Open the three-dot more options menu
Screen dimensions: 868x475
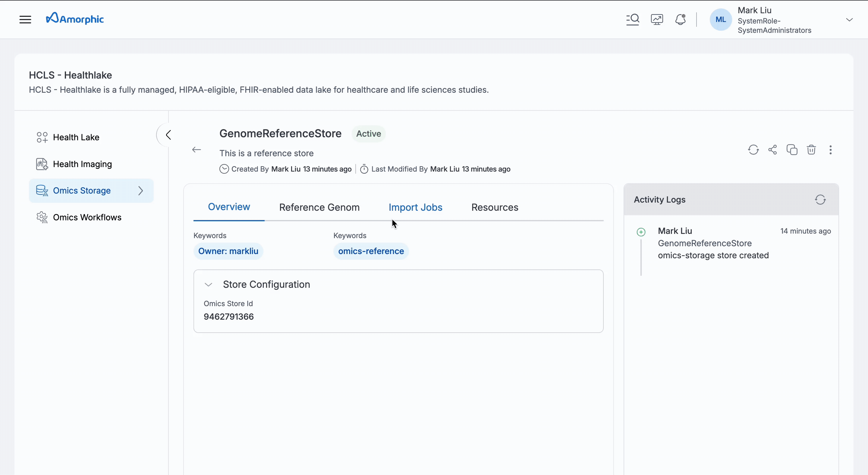click(830, 150)
